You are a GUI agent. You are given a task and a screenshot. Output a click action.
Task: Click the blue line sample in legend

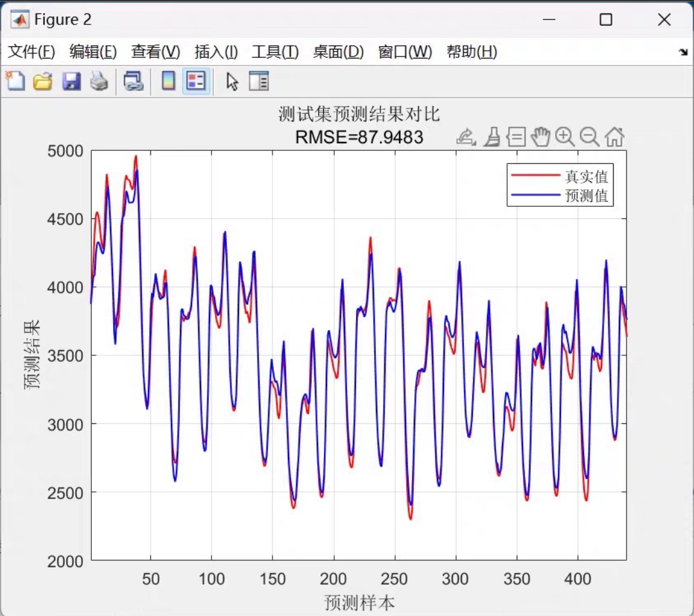(535, 195)
